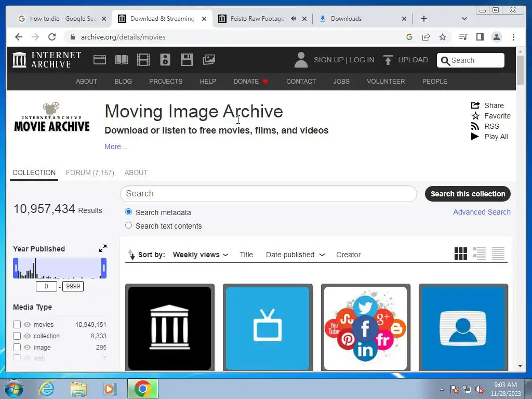Click the right year range slider handle
The image size is (532, 399).
pyautogui.click(x=104, y=268)
